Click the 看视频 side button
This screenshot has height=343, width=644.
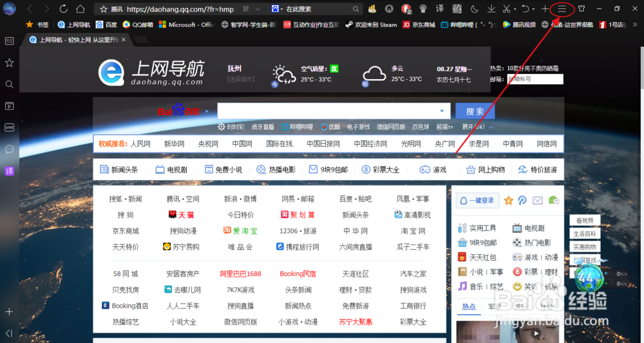(585, 220)
